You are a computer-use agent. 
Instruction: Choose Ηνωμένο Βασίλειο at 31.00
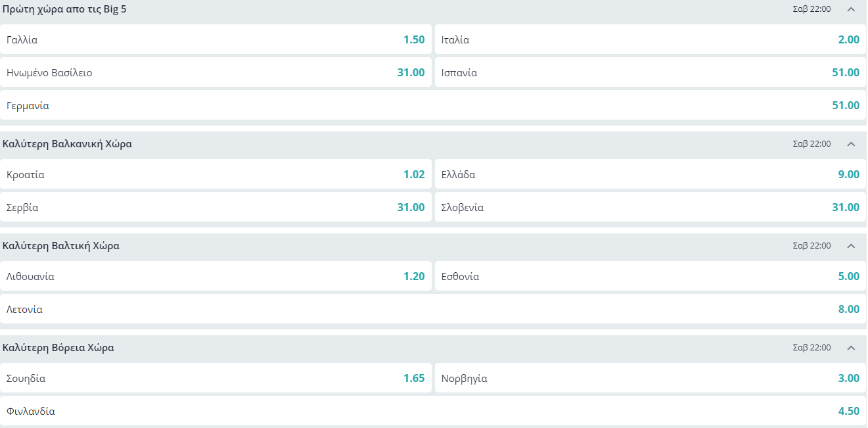[216, 72]
